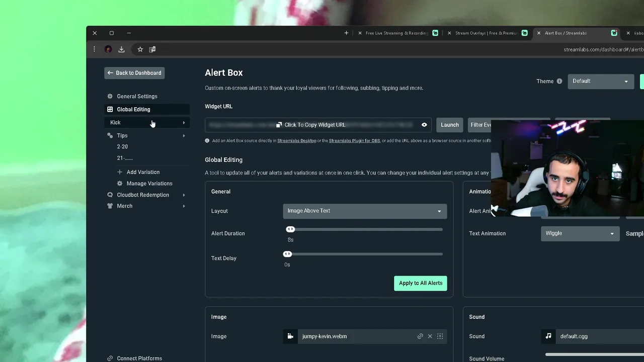This screenshot has width=644, height=362.
Task: Open browser three-dot menu
Action: (94, 49)
